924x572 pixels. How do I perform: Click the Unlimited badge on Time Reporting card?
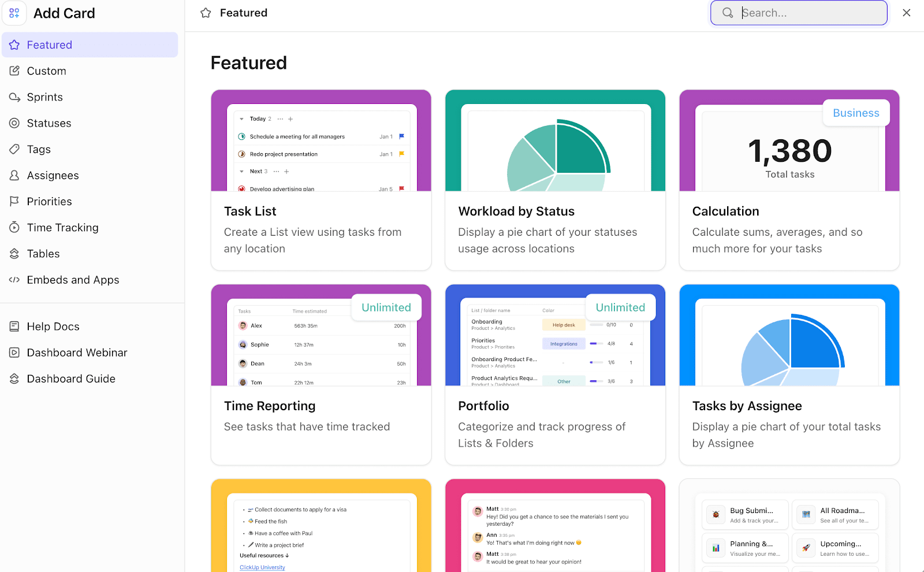pyautogui.click(x=386, y=308)
